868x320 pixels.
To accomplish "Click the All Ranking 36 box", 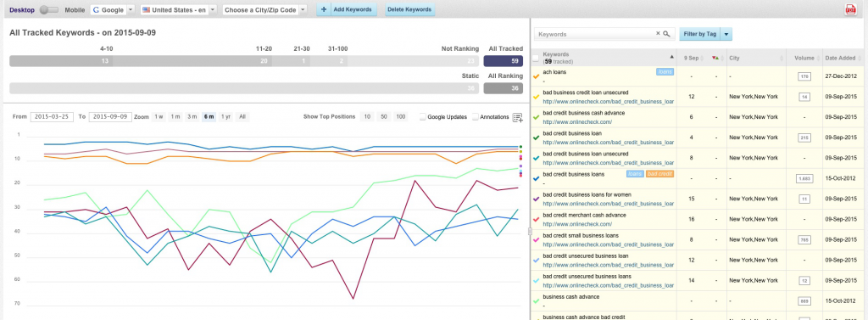I will pyautogui.click(x=504, y=88).
